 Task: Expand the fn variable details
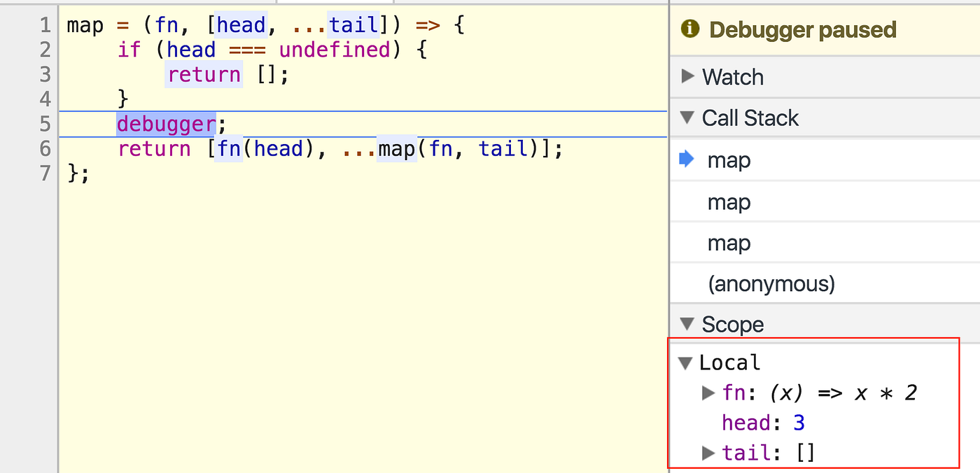coord(708,393)
